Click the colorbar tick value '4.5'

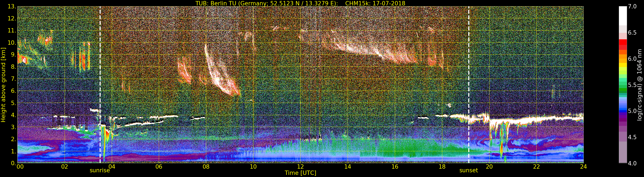tap(632, 137)
